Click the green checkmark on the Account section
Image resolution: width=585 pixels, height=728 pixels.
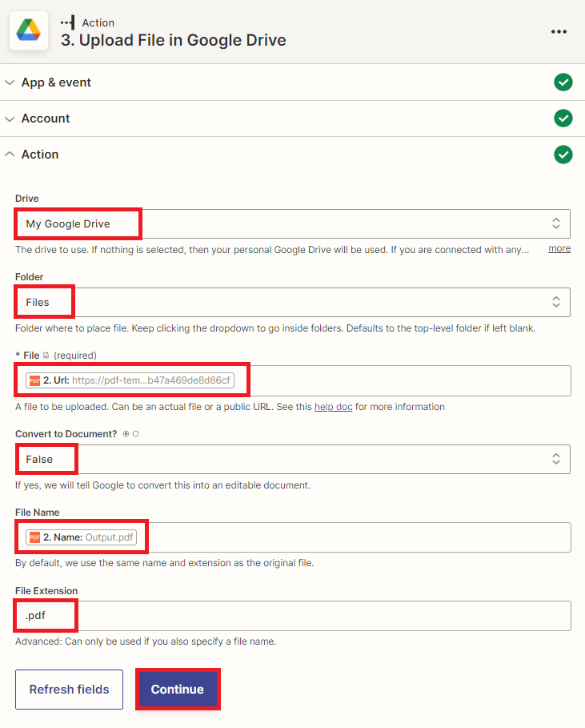click(x=563, y=119)
